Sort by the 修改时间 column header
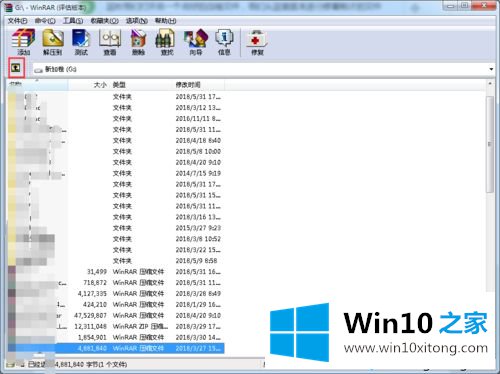Viewport: 500px width, 374px height. pos(198,85)
